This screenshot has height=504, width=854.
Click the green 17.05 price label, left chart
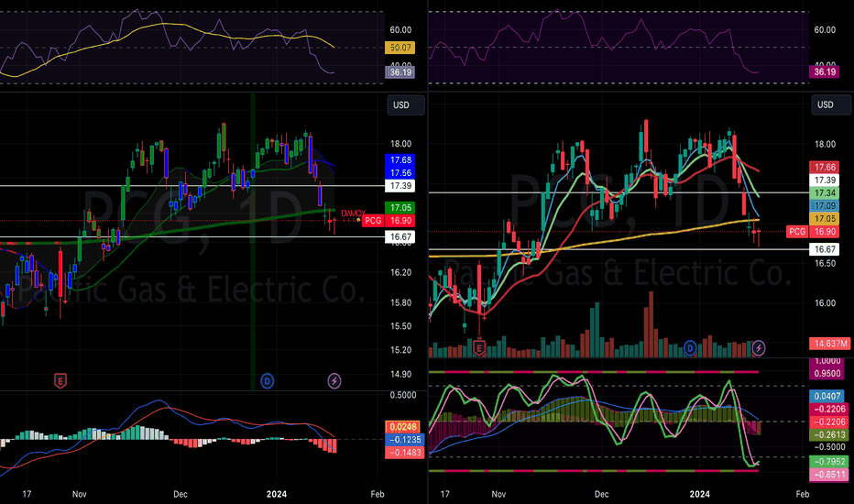click(400, 208)
